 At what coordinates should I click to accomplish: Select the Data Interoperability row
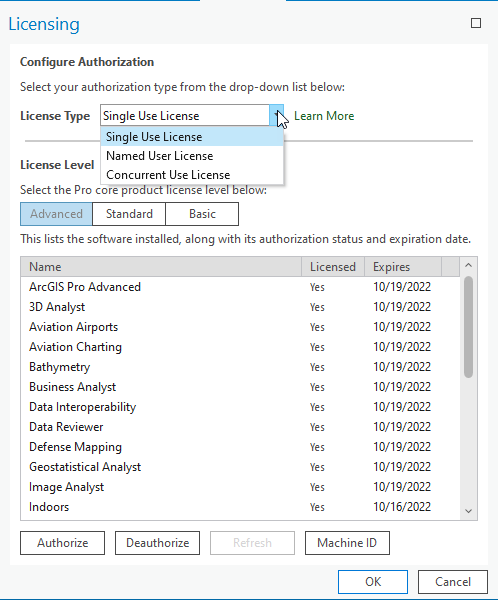tap(240, 407)
